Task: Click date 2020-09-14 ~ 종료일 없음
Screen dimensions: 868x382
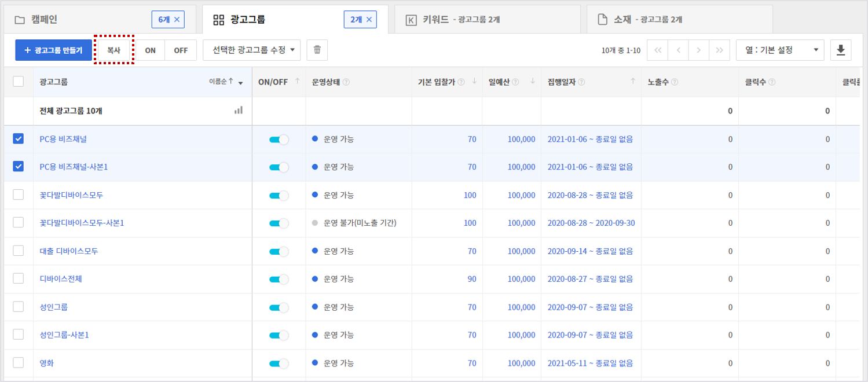Action: [590, 251]
